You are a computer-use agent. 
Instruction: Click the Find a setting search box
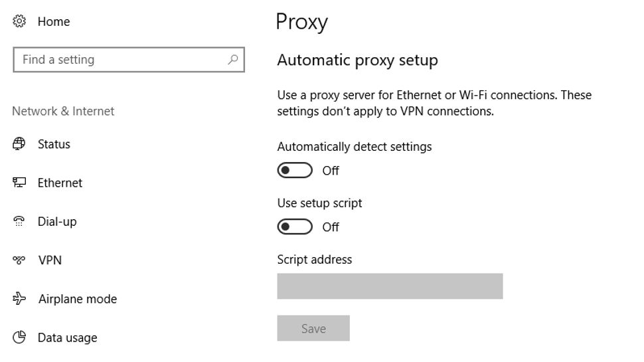tap(120, 60)
